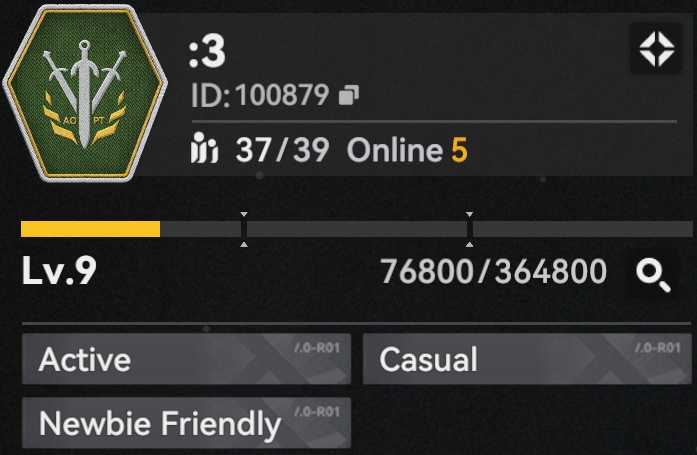Copy the guild ID 100879

pyautogui.click(x=348, y=95)
